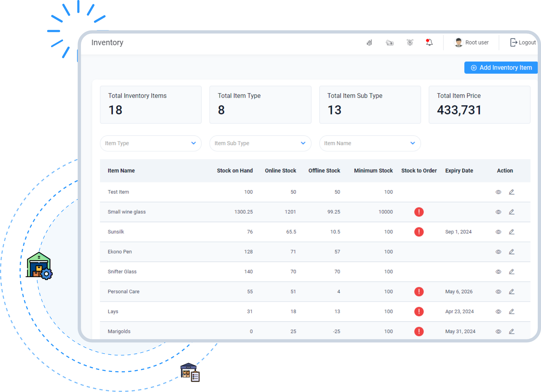Select the 'Ekono Pen' item name

(119, 252)
